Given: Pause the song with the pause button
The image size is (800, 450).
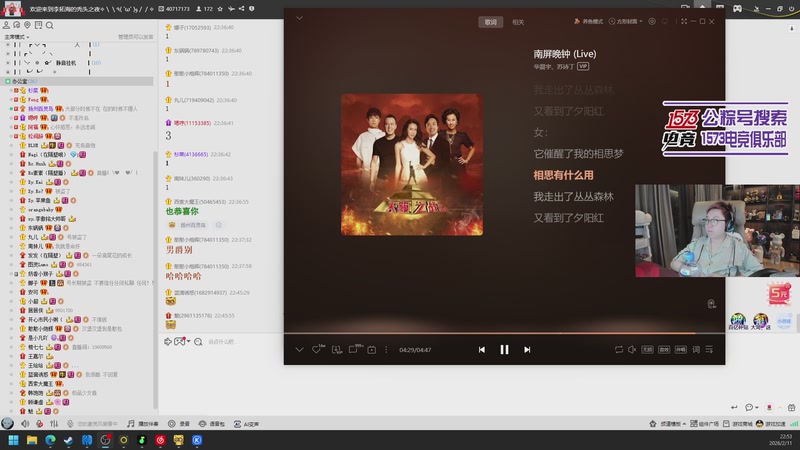Looking at the screenshot, I should [504, 349].
